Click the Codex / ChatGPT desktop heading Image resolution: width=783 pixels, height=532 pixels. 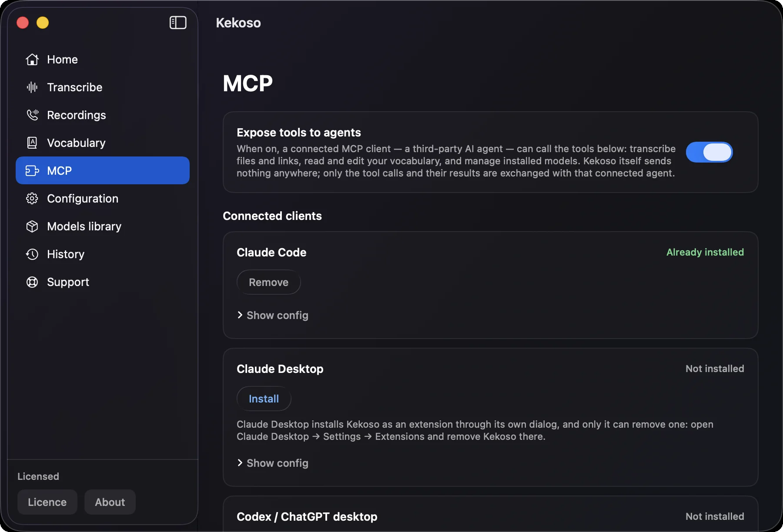[307, 517]
